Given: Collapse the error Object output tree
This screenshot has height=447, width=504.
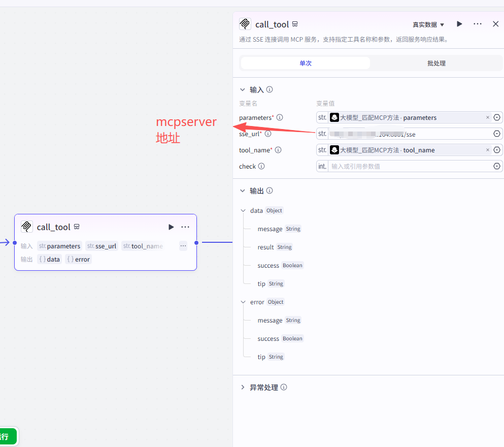Looking at the screenshot, I should coord(243,302).
